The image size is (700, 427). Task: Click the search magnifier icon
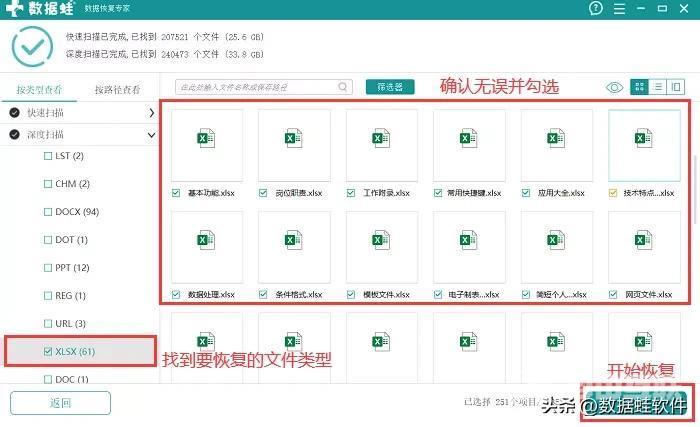point(342,87)
